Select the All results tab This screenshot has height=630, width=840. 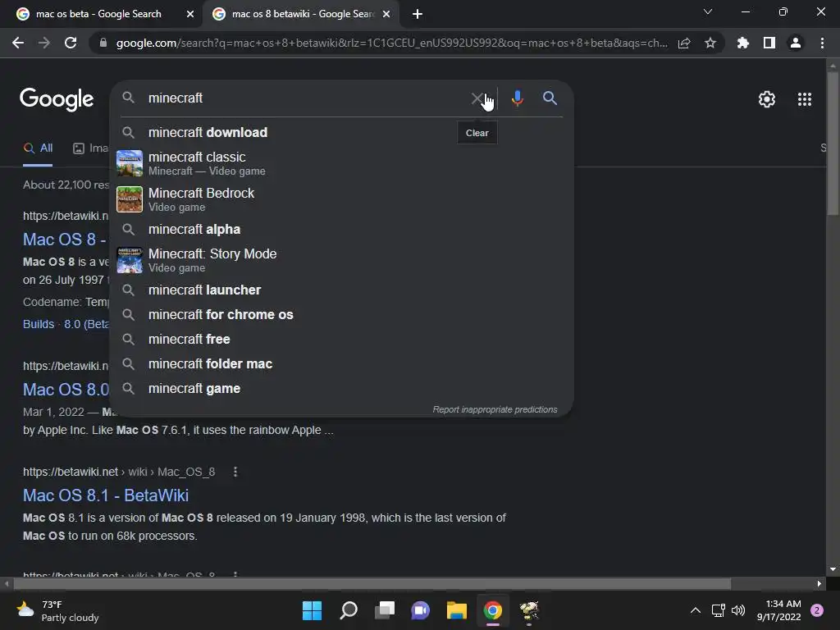tap(38, 148)
